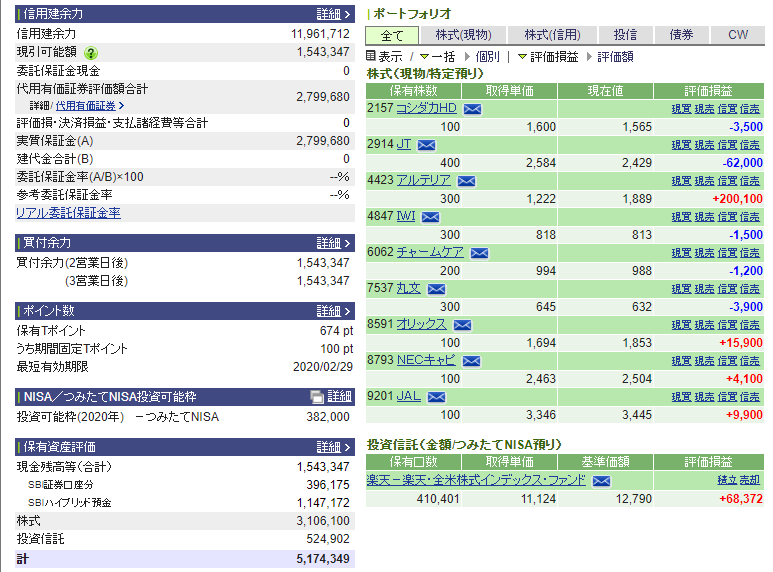
Task: Open the チャームケア stock link
Action: point(430,252)
